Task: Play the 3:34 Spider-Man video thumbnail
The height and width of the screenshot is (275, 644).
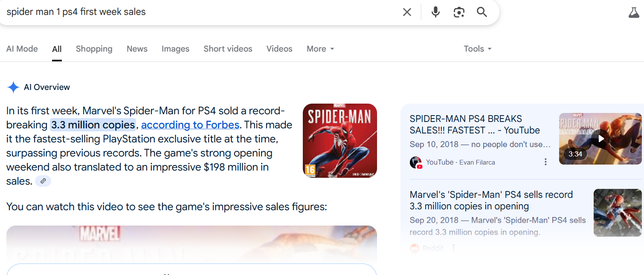Action: tap(600, 139)
